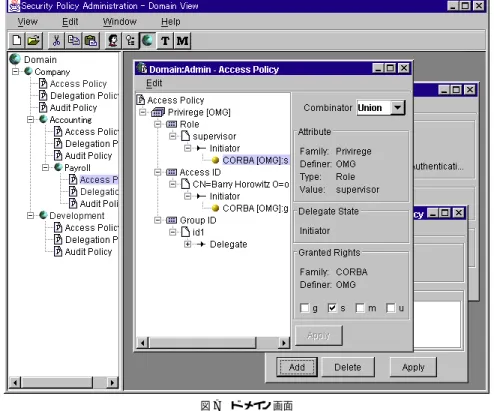Image resolution: width=494 pixels, height=411 pixels.
Task: Enable the u rights checkbox
Action: tap(390, 308)
